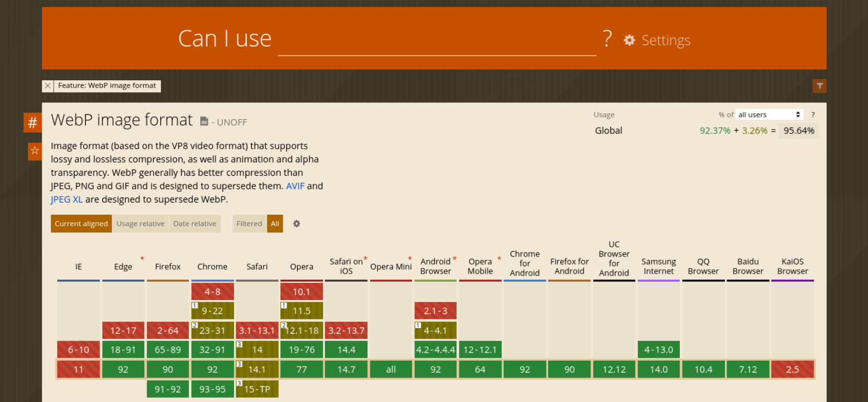
Task: Select the Chrome 4-8 cell
Action: pos(212,291)
